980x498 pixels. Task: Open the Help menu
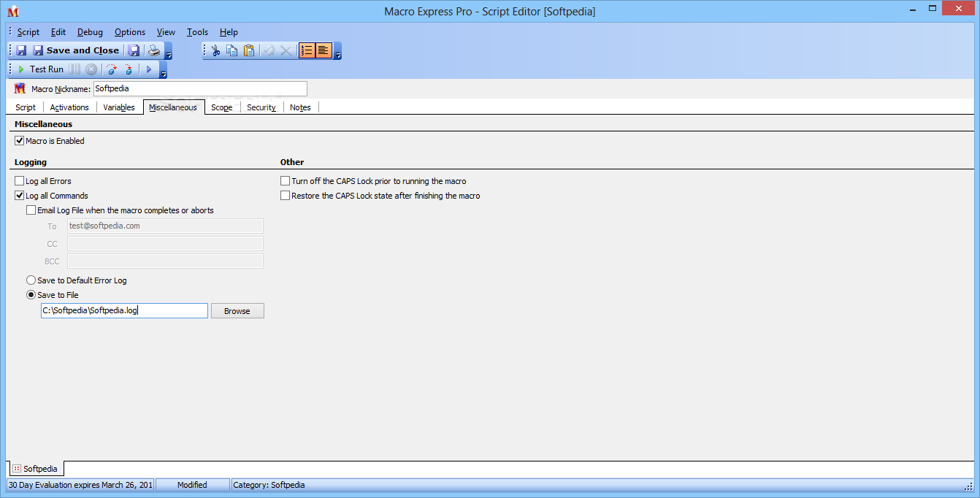[229, 32]
